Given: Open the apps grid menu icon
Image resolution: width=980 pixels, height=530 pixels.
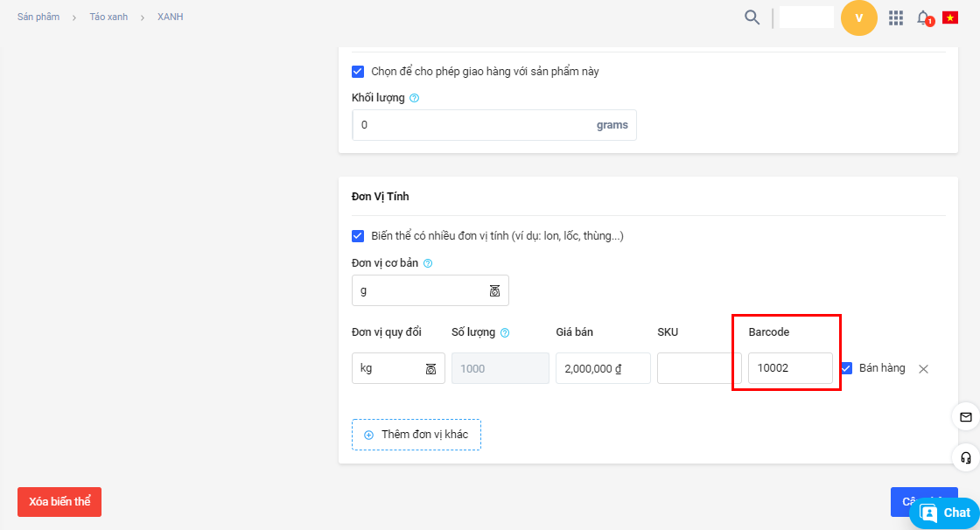Looking at the screenshot, I should click(895, 17).
